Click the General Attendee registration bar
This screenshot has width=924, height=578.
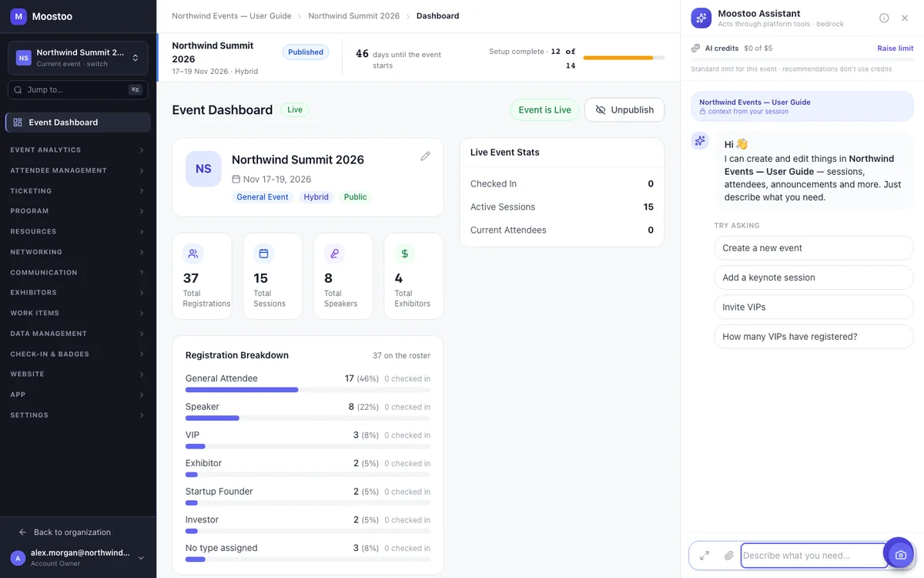[x=308, y=390]
